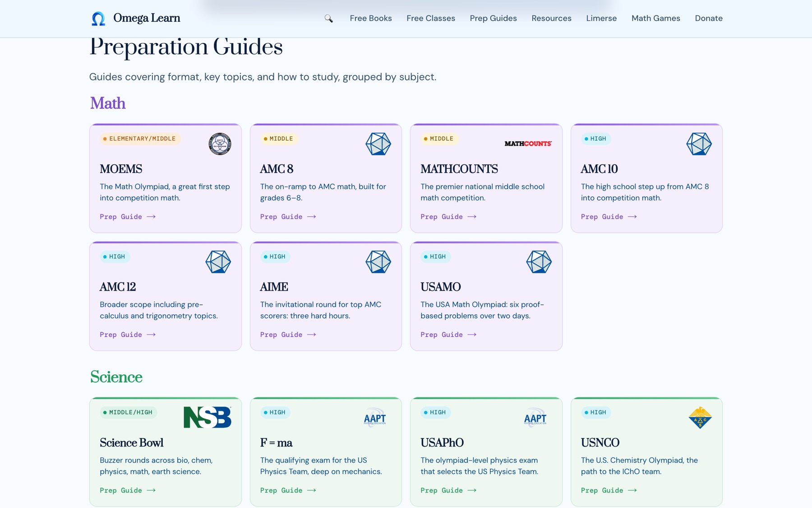Image resolution: width=812 pixels, height=508 pixels.
Task: Open the AMC 10 Prep Guide link
Action: tap(609, 217)
